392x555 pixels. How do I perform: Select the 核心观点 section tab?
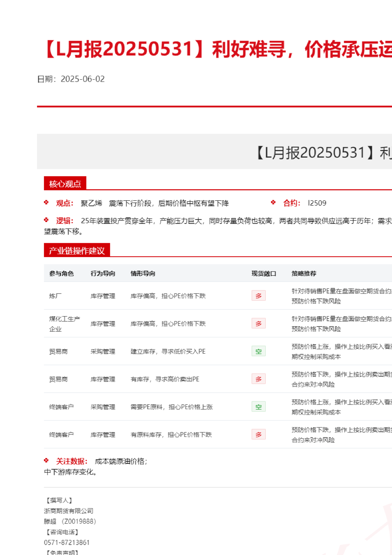coord(65,184)
